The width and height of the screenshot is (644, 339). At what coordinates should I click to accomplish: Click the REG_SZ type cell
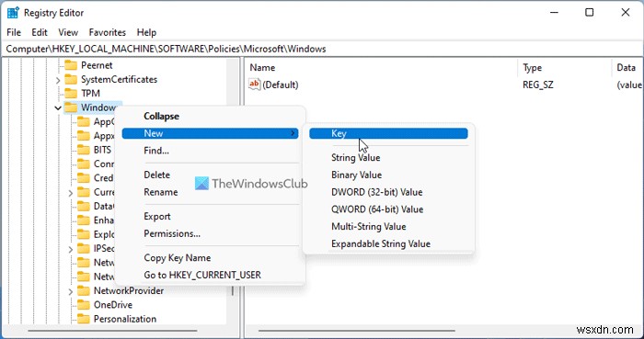pos(538,85)
